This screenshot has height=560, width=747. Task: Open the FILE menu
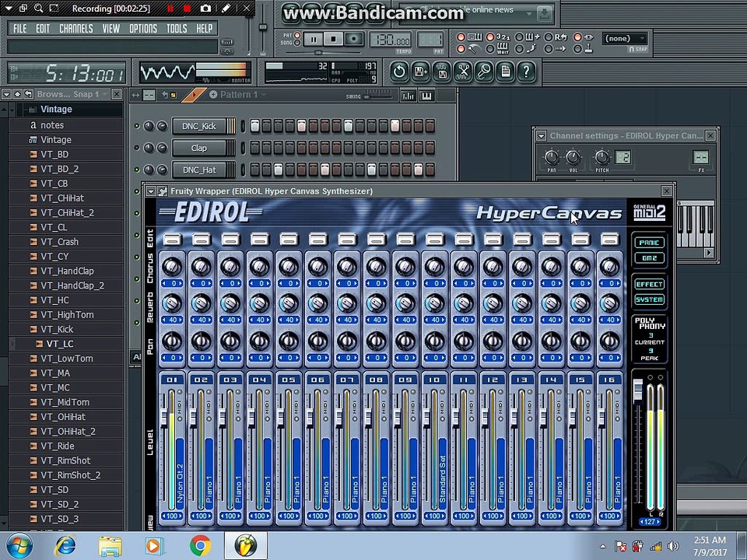pyautogui.click(x=20, y=29)
